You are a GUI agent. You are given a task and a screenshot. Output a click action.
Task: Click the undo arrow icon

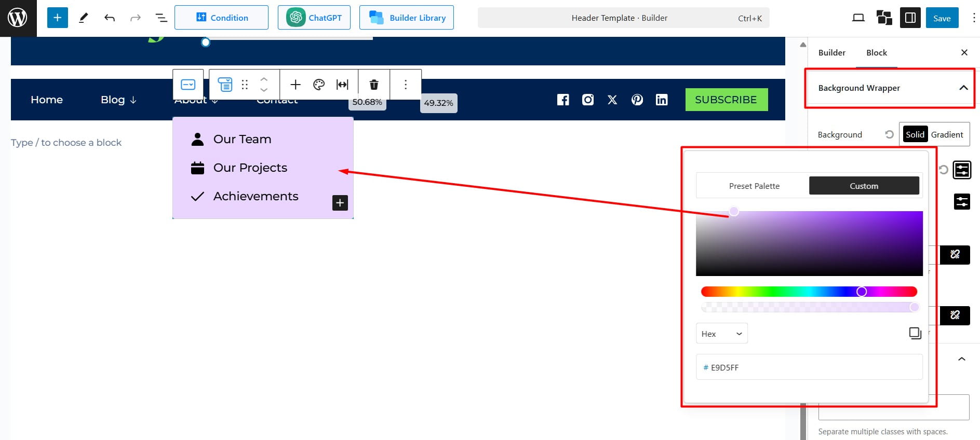coord(109,18)
